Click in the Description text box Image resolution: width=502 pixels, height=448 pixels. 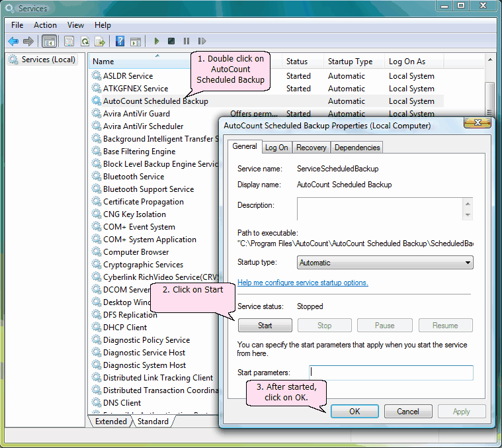(x=380, y=209)
